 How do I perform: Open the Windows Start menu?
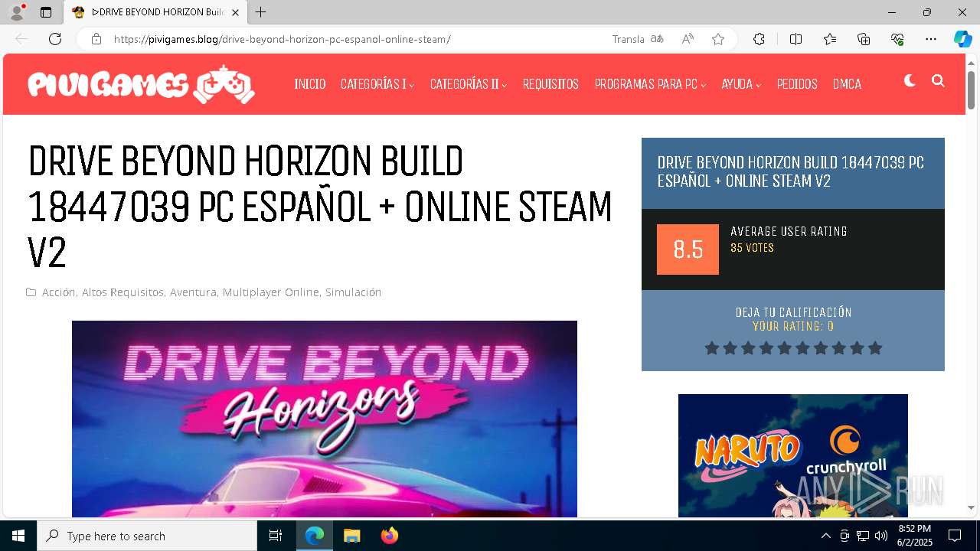(18, 536)
